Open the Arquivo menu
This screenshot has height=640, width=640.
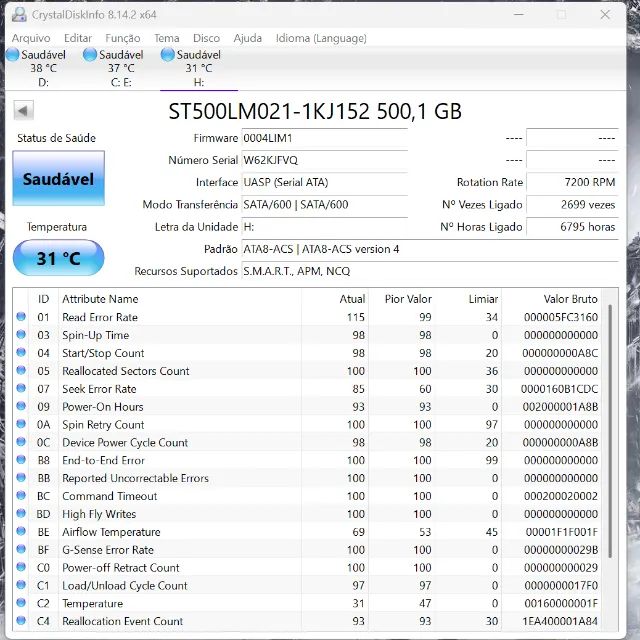31,38
